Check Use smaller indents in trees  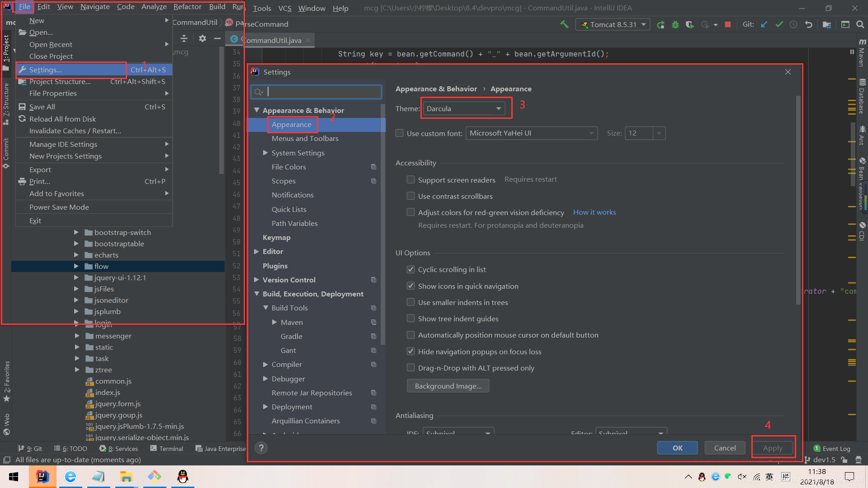pyautogui.click(x=410, y=302)
